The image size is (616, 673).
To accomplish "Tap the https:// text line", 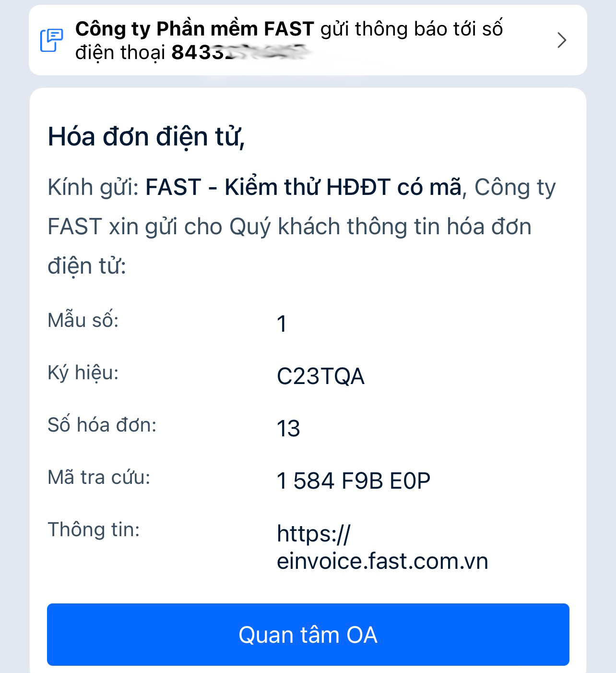I will [x=314, y=533].
